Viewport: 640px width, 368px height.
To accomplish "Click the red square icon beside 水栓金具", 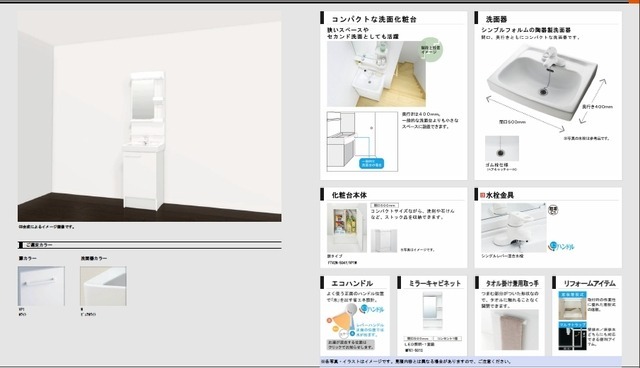I will point(482,195).
